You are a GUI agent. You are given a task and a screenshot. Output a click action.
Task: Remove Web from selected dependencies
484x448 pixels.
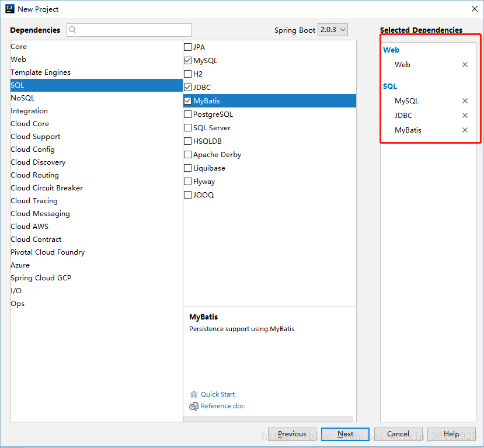click(x=465, y=64)
